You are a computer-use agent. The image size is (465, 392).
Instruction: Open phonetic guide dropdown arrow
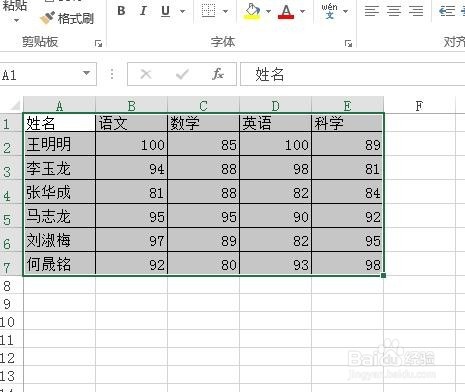pos(346,11)
